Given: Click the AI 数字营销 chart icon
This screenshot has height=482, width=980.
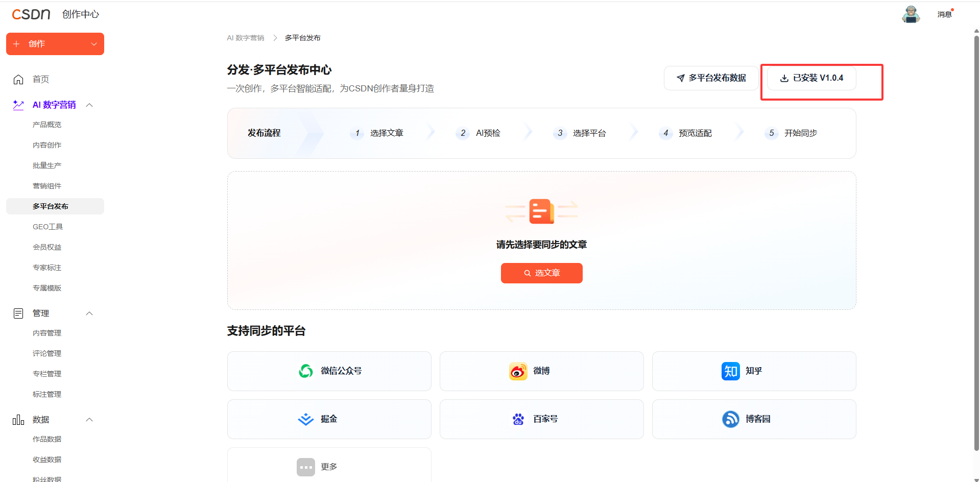Looking at the screenshot, I should [x=18, y=105].
